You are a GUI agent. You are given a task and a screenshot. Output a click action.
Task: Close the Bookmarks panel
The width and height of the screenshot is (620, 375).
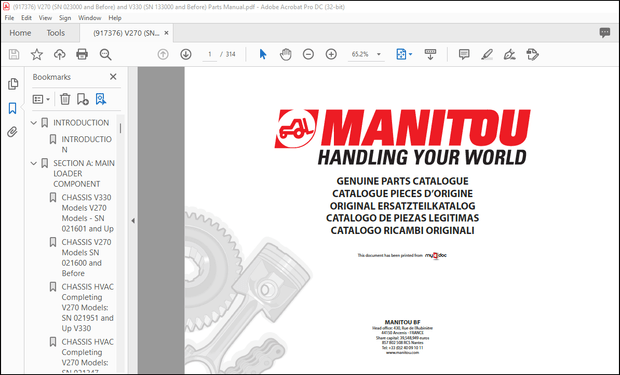tap(113, 77)
